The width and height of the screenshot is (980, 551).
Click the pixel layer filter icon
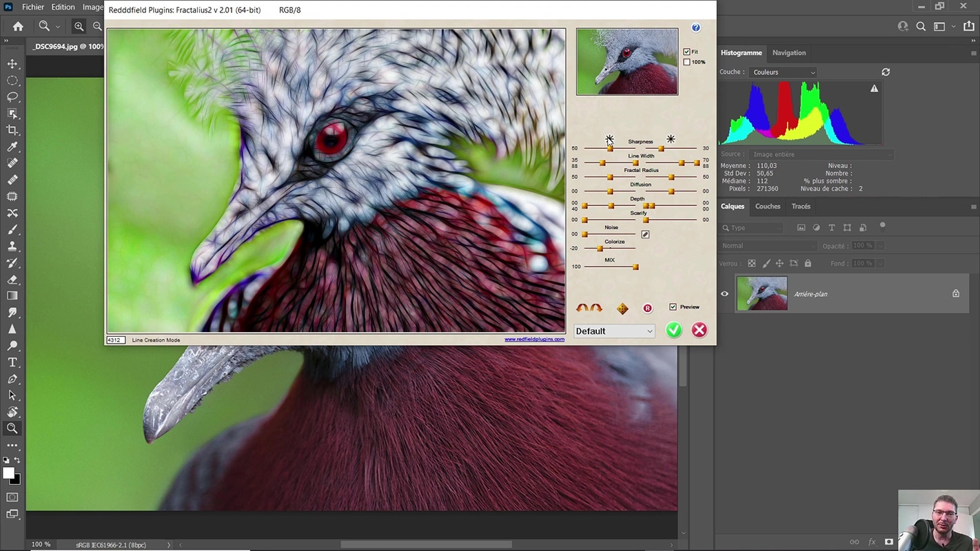[x=801, y=227]
